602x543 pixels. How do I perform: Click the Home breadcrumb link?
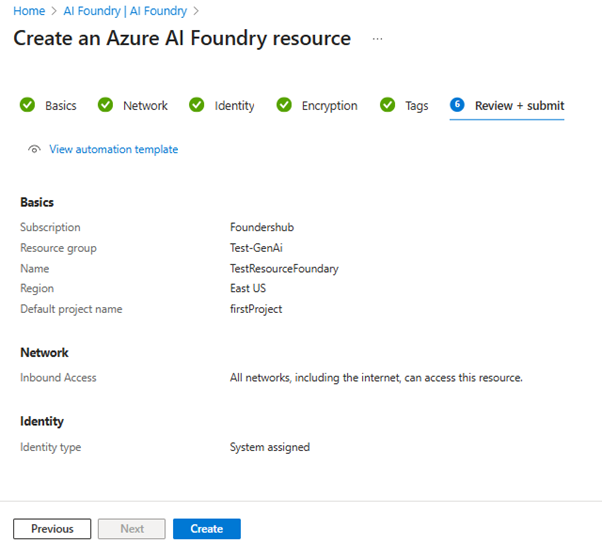tap(29, 11)
